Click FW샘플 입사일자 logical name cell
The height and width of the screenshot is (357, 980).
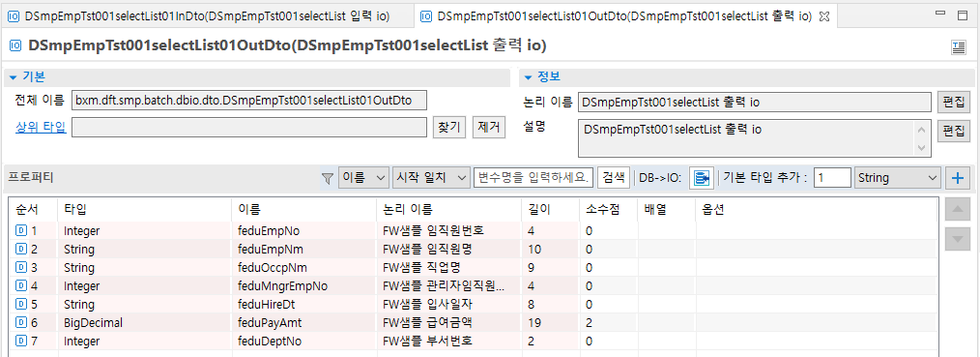(449, 305)
